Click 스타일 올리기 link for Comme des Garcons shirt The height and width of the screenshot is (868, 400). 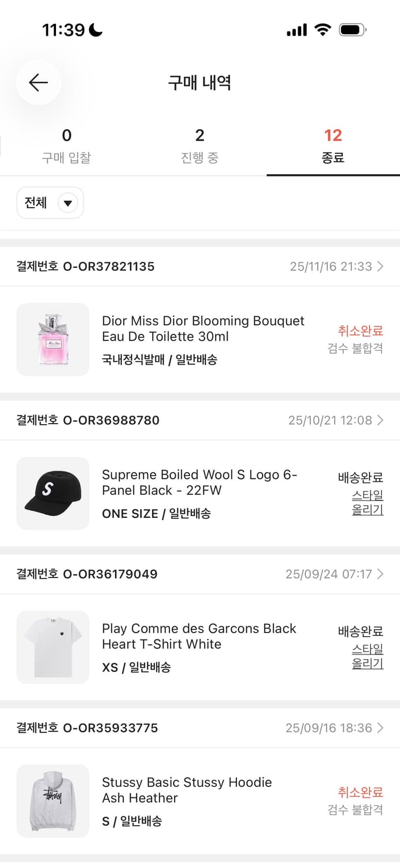pos(368,656)
